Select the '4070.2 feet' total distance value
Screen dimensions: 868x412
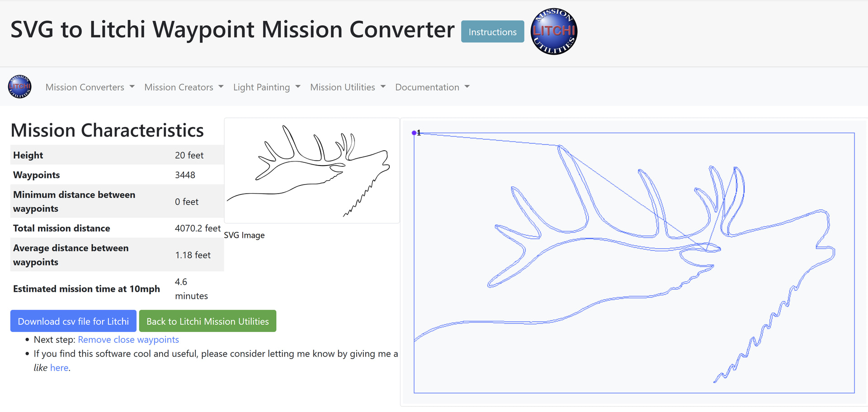pyautogui.click(x=198, y=228)
